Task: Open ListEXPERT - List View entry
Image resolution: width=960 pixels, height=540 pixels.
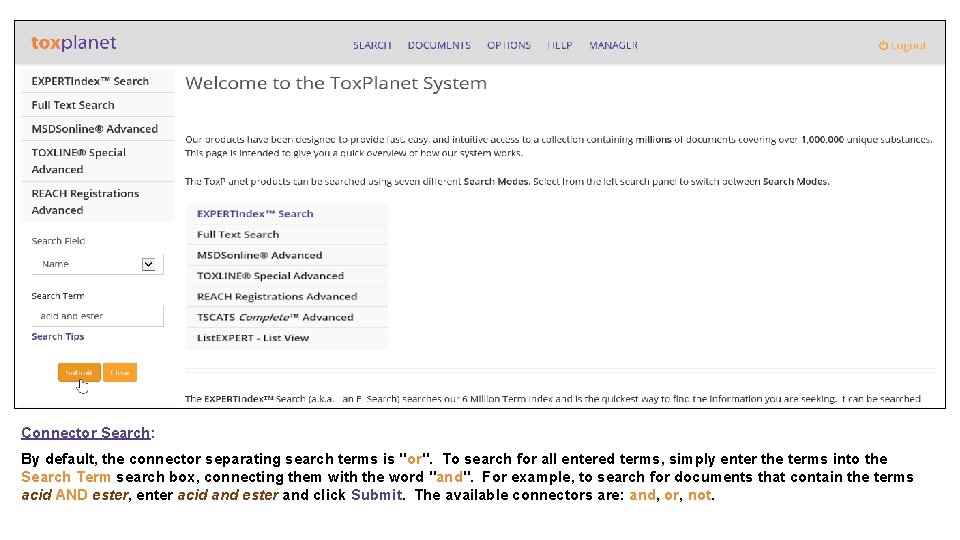Action: [287, 338]
